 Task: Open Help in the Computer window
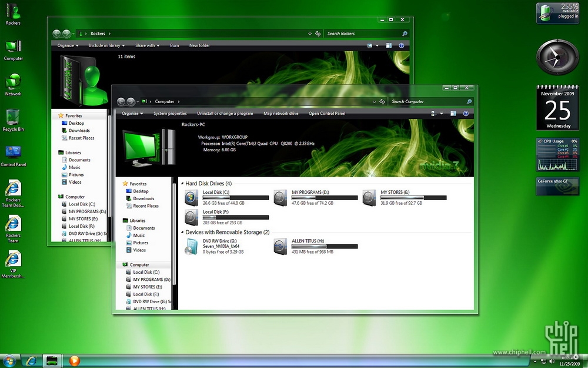click(466, 114)
